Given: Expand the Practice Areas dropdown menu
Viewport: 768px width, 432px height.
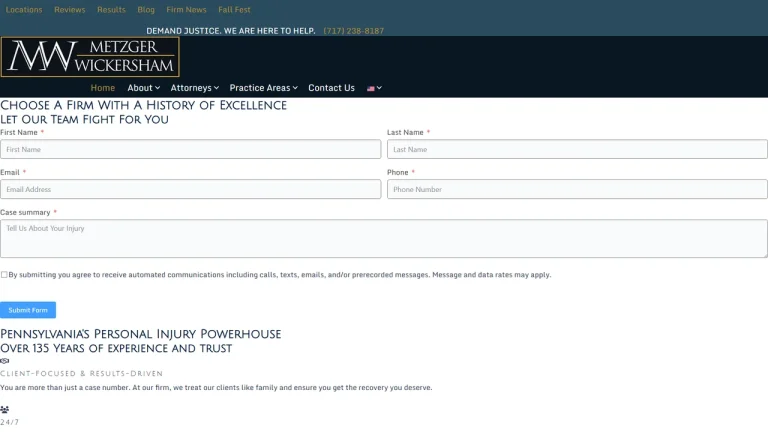Looking at the screenshot, I should pyautogui.click(x=264, y=88).
